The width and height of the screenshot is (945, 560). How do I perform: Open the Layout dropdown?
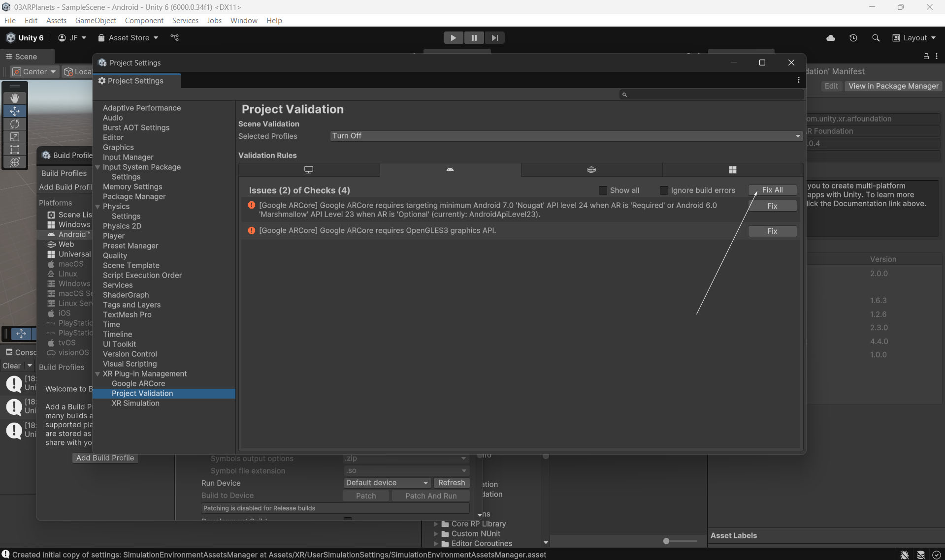tap(914, 38)
